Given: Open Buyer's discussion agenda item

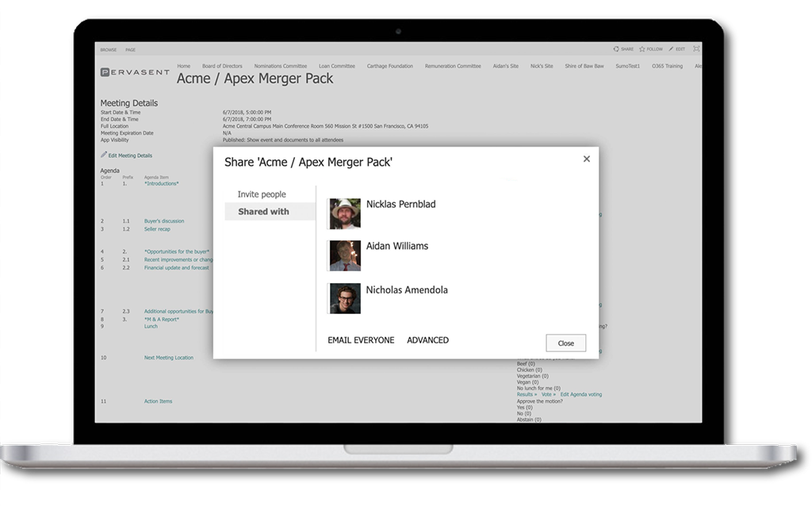Looking at the screenshot, I should (163, 221).
